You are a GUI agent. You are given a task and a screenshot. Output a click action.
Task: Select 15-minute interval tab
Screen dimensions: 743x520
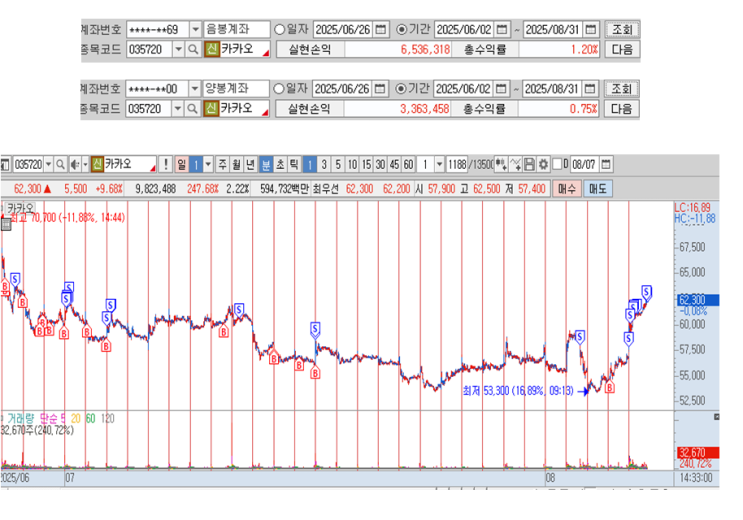pos(366,164)
